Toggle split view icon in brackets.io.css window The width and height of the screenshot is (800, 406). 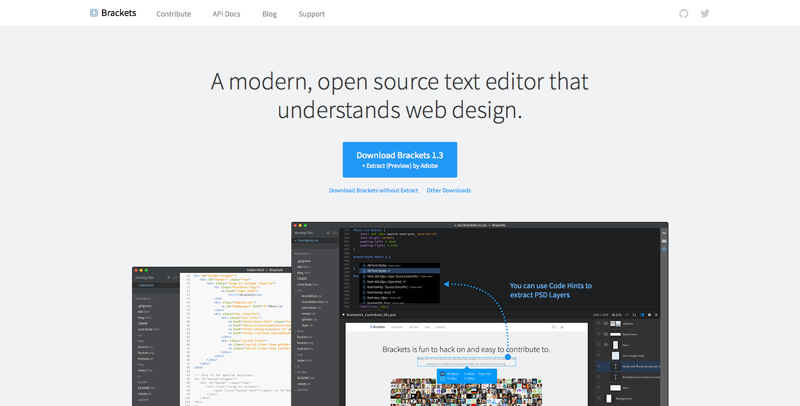335,233
